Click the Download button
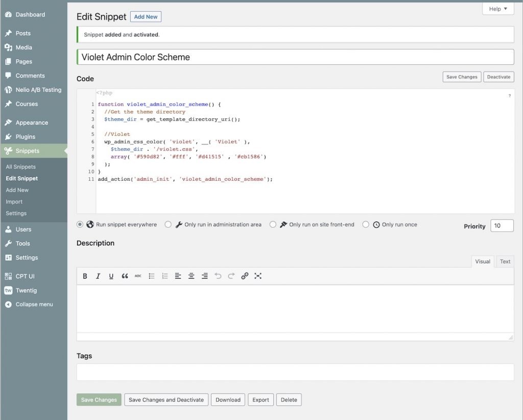 click(x=228, y=400)
